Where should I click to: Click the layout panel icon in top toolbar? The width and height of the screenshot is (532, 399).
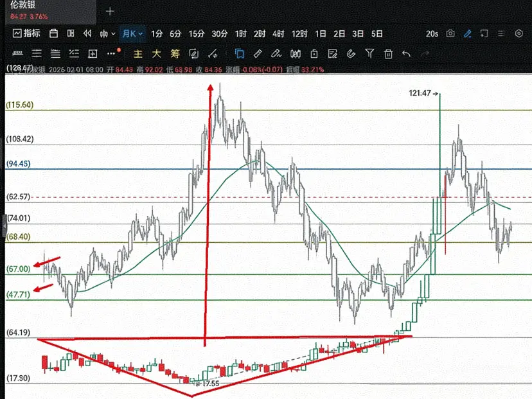tap(71, 33)
